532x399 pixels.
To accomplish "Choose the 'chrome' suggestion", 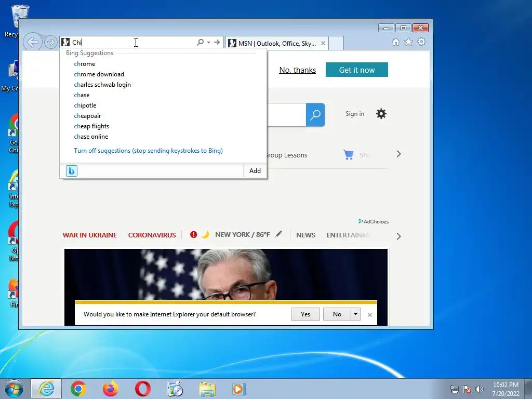I will coord(85,64).
